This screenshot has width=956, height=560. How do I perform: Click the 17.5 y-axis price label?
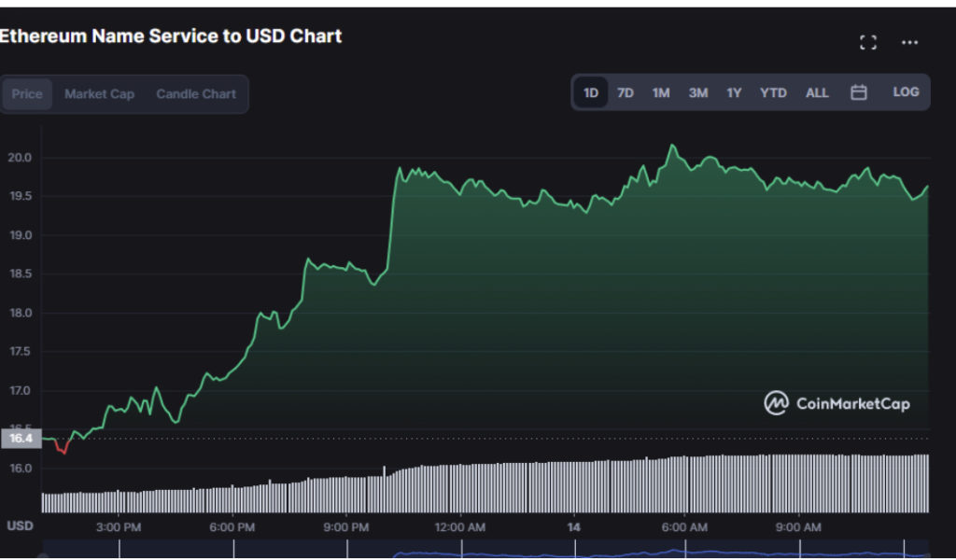coord(20,352)
